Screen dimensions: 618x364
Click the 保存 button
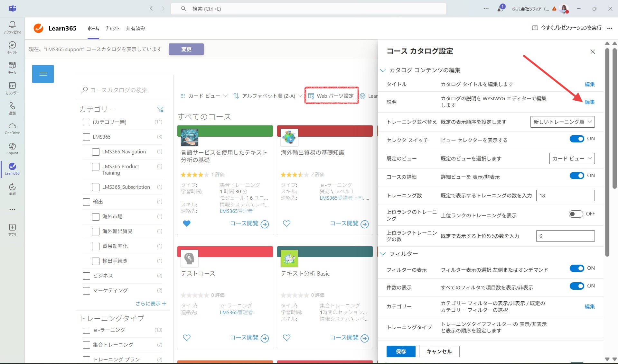click(x=401, y=351)
